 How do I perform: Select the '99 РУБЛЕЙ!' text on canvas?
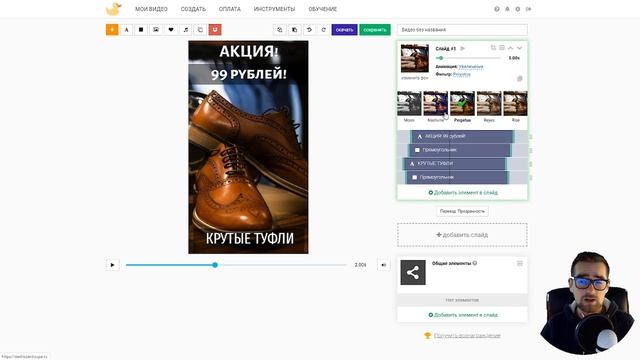pyautogui.click(x=249, y=74)
